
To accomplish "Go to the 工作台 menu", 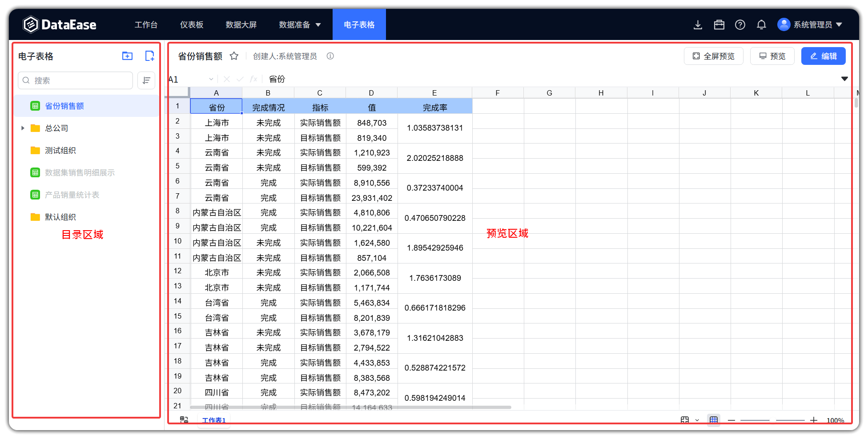I will (x=146, y=25).
